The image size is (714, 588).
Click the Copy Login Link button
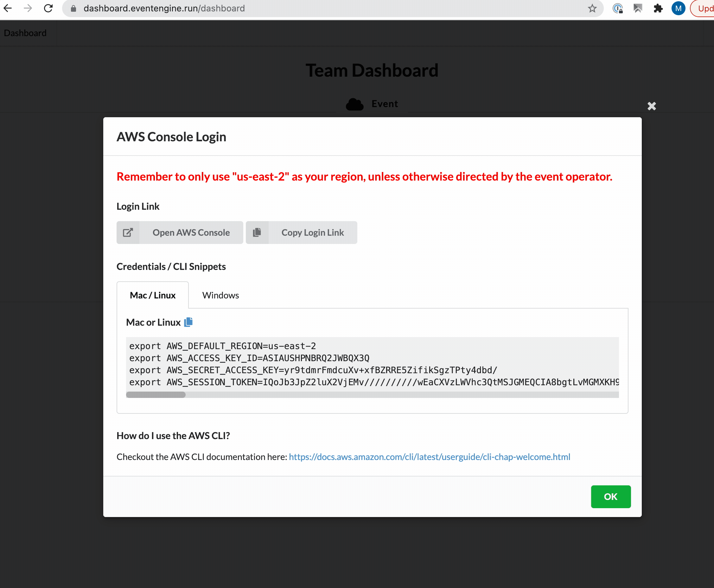coord(302,232)
